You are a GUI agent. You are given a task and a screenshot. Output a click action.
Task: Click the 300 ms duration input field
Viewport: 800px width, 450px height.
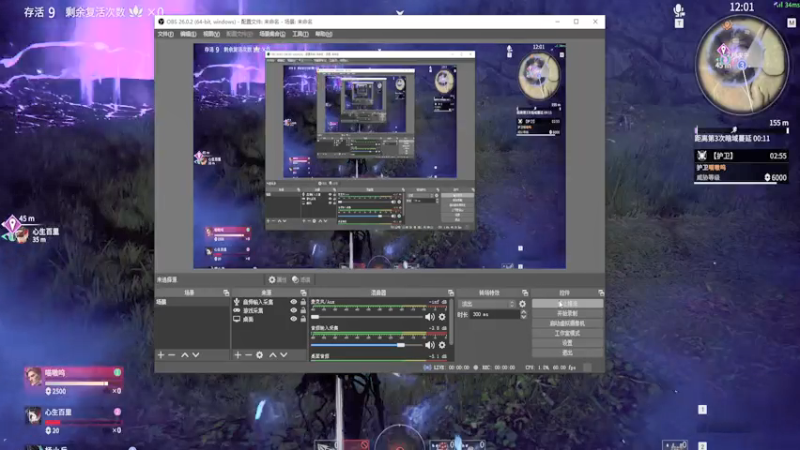click(494, 315)
